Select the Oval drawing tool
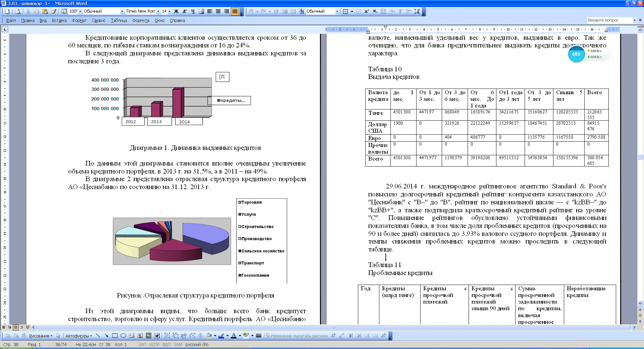The image size is (644, 349). click(123, 336)
